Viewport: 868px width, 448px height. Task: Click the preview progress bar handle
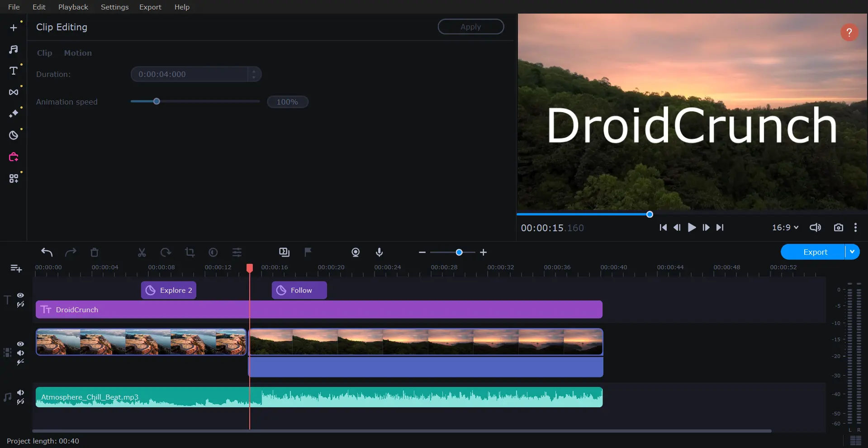coord(650,214)
